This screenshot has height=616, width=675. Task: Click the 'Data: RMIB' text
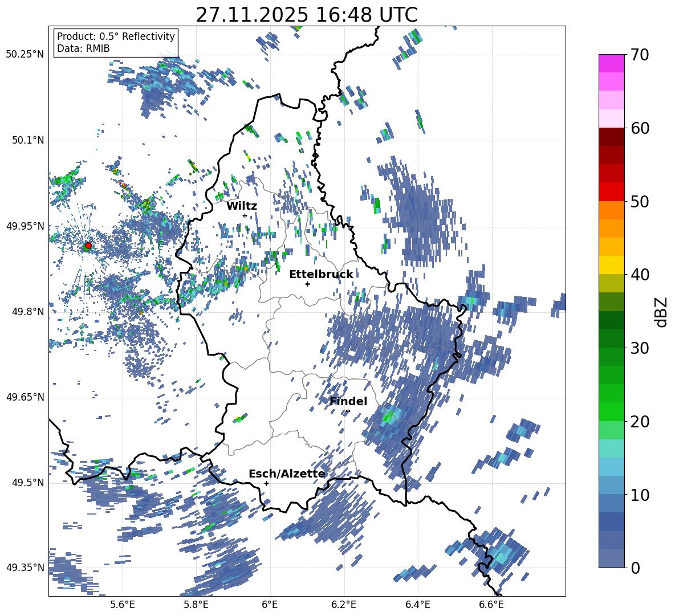tap(83, 48)
